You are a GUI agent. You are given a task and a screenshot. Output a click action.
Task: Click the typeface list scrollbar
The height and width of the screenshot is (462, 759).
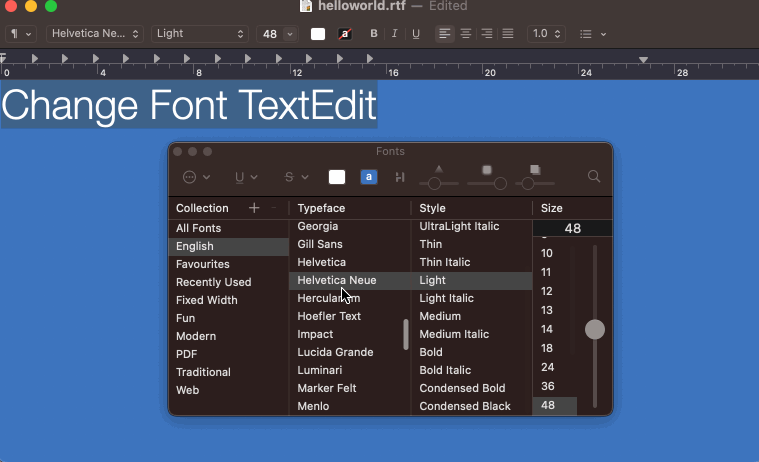pos(406,334)
